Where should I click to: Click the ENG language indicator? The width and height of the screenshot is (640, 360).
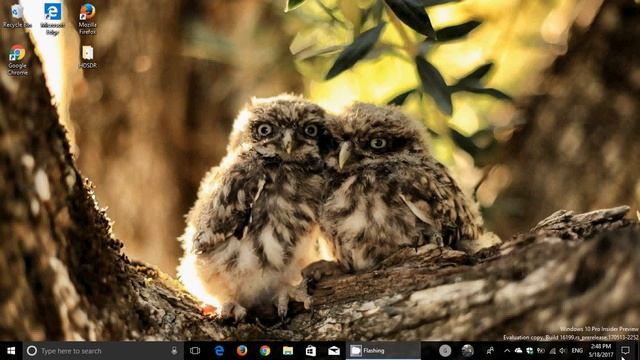pyautogui.click(x=577, y=351)
